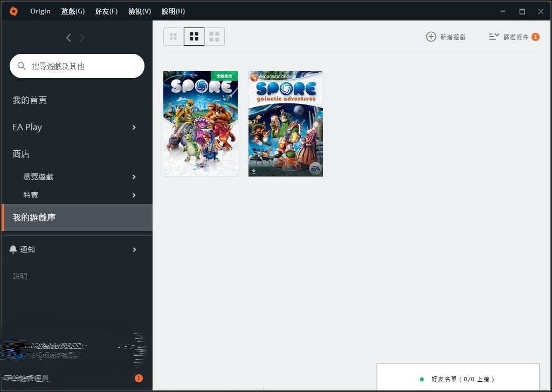Click the Origin logo icon

(x=13, y=11)
